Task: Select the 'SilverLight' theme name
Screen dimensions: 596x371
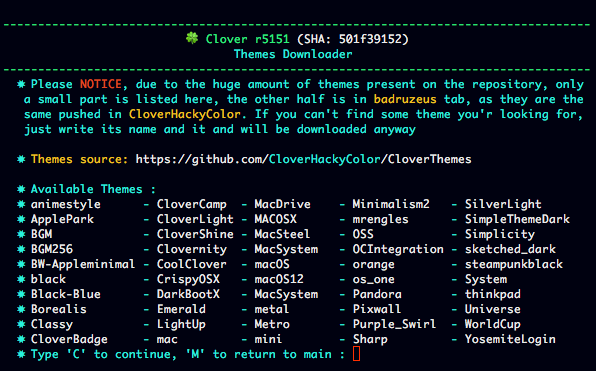Action: coord(503,204)
